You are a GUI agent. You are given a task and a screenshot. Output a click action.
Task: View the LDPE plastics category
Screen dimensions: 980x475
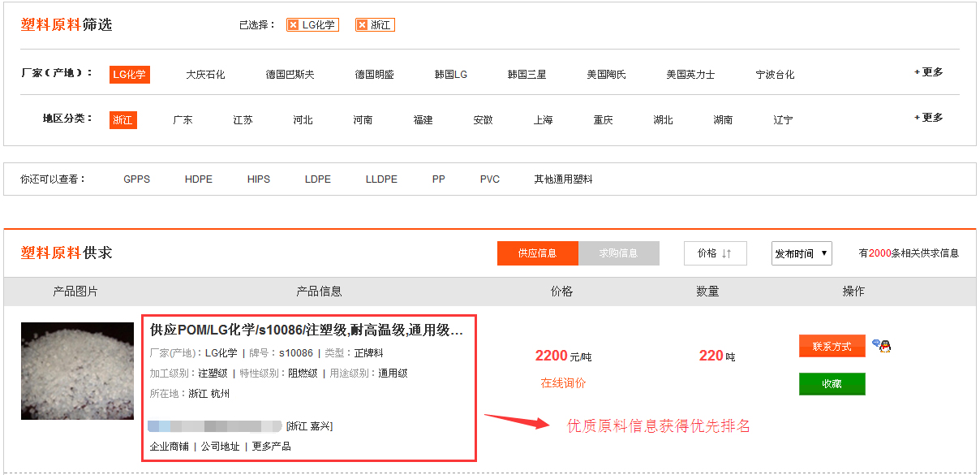pyautogui.click(x=318, y=179)
